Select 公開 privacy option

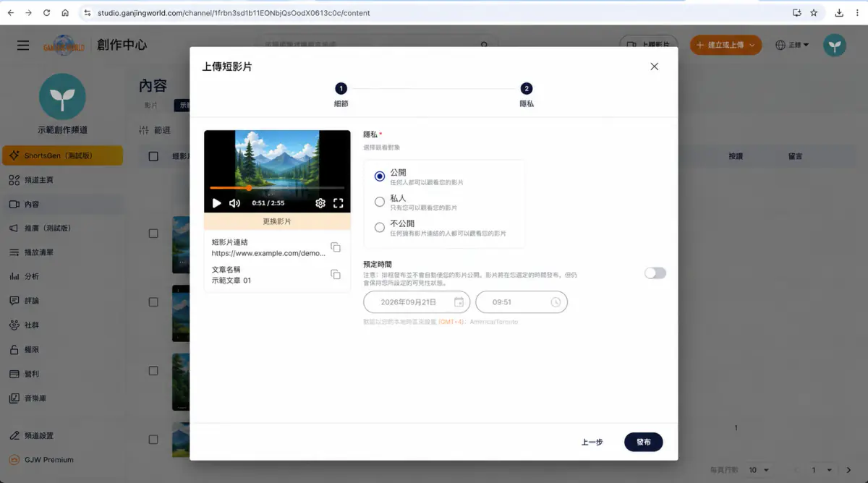pyautogui.click(x=380, y=176)
